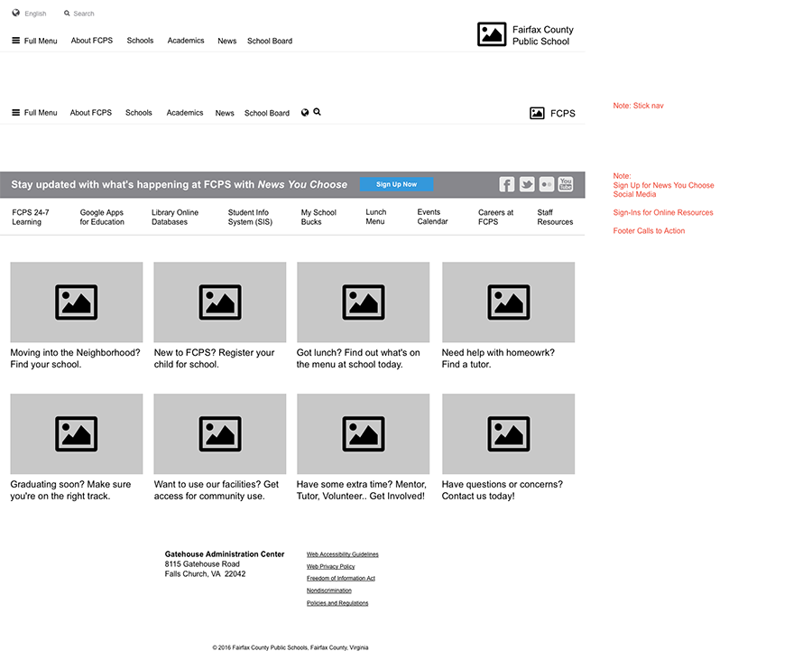This screenshot has width=812, height=651.
Task: Click image above Graduating soon caption
Action: (x=77, y=433)
